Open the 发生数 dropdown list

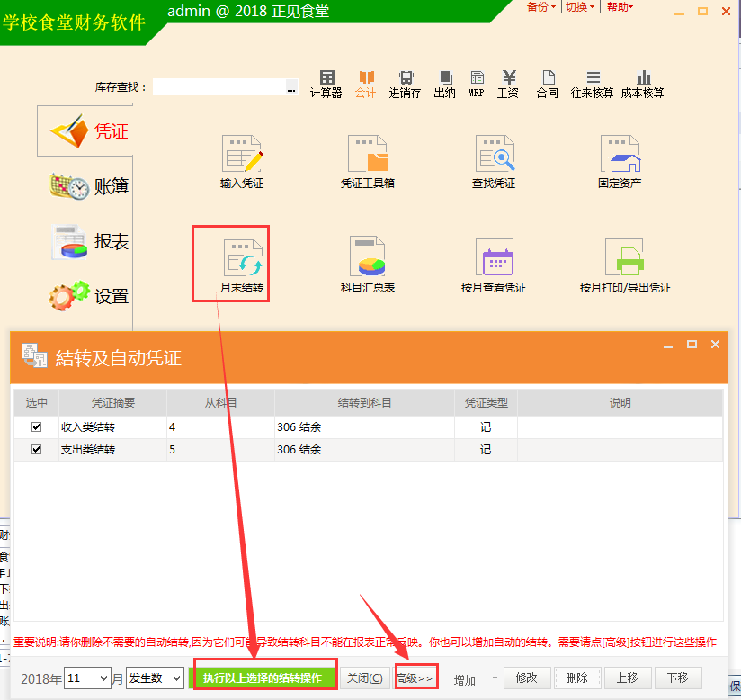click(176, 678)
